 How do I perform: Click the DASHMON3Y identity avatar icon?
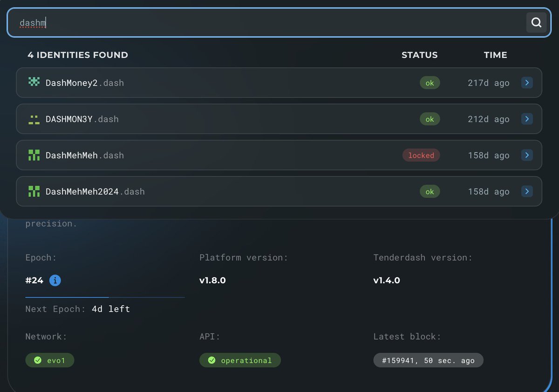34,119
